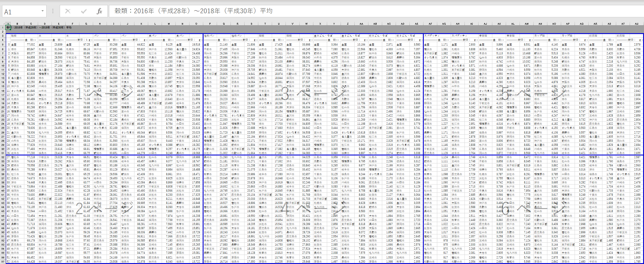The height and width of the screenshot is (264, 644).
Task: Select the value 44,822 in column K
Action: coord(141,45)
